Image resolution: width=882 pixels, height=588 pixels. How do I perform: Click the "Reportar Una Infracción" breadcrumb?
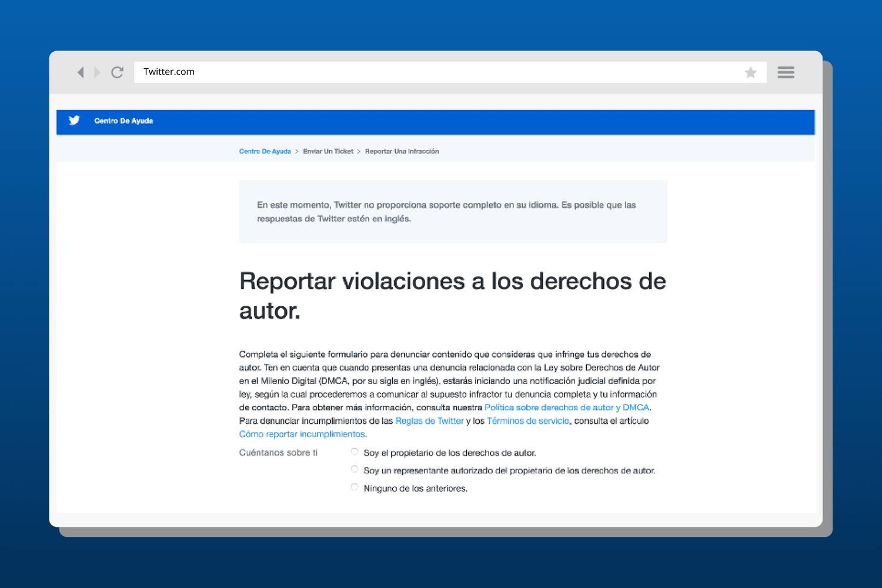[402, 152]
